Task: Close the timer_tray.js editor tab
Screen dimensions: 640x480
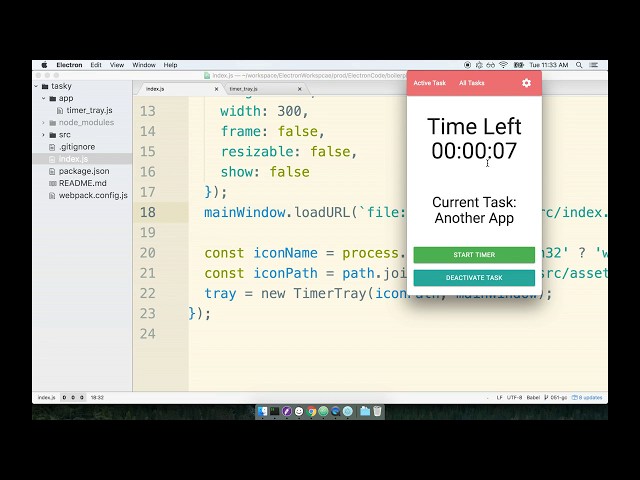Action: [300, 89]
